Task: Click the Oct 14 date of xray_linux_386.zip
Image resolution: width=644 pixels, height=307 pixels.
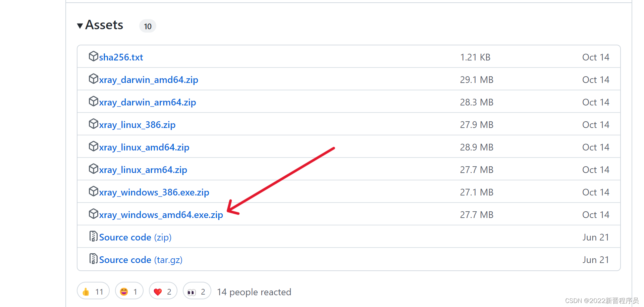Action: pos(596,125)
